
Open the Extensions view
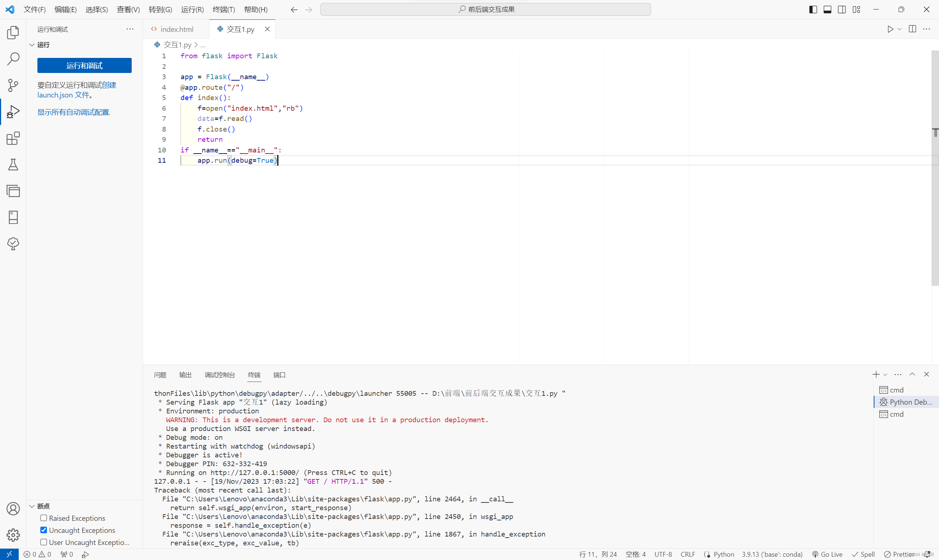(13, 138)
